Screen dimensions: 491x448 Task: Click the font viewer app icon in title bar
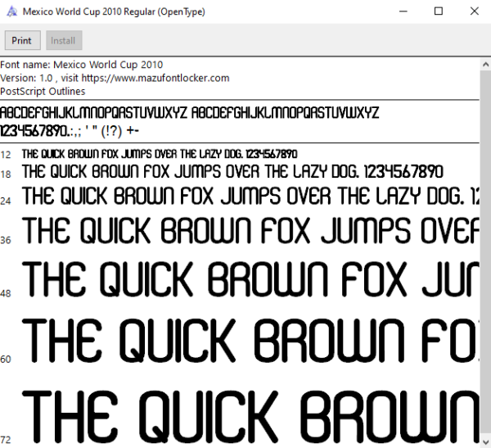pos(12,11)
